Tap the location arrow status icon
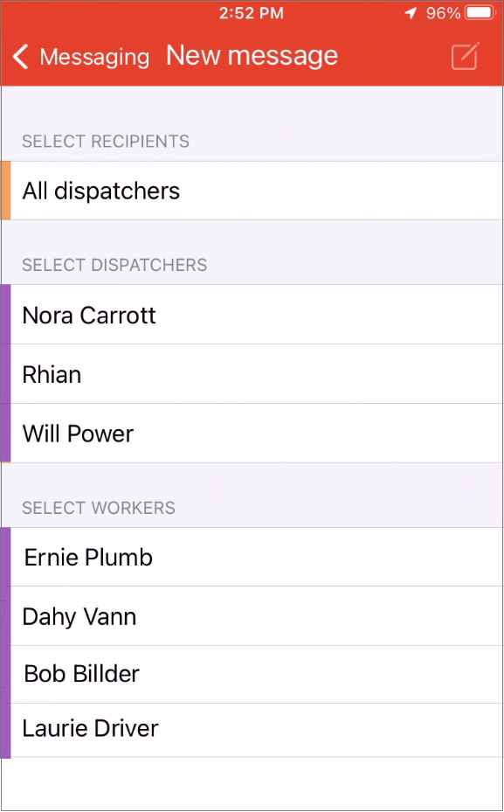504x812 pixels. coord(411,13)
